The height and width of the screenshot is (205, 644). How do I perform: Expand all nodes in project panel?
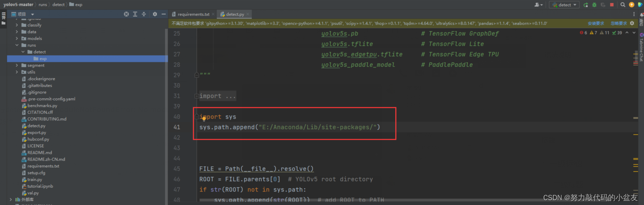pyautogui.click(x=135, y=14)
